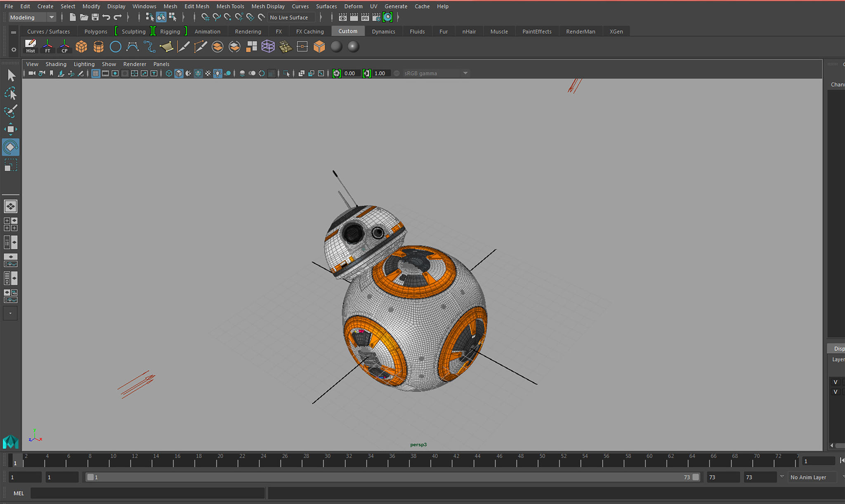845x504 pixels.
Task: Click the exposure reset icon beside 0.00
Action: 337,73
